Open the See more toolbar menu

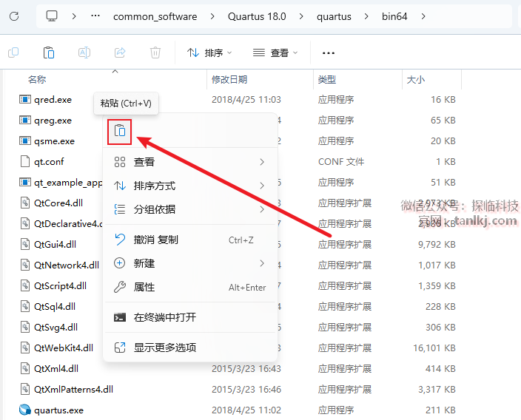point(329,52)
